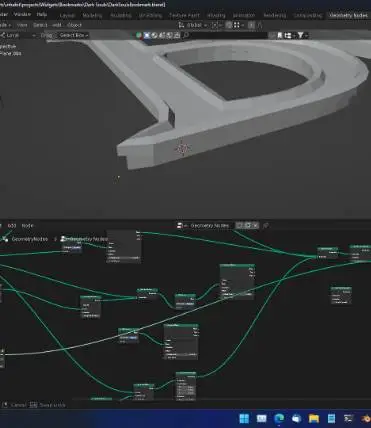Click the node tree browse icon
The width and height of the screenshot is (371, 428).
pyautogui.click(x=181, y=226)
